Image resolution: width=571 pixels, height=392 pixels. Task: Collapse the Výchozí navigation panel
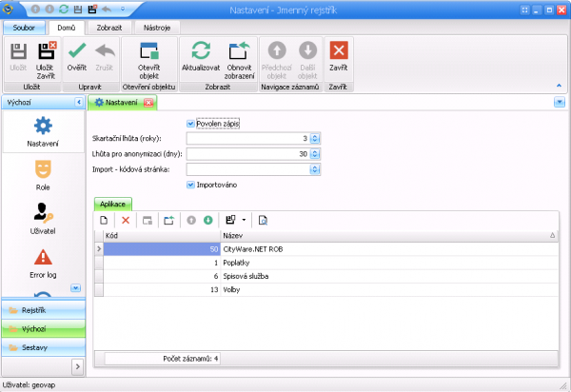(79, 102)
